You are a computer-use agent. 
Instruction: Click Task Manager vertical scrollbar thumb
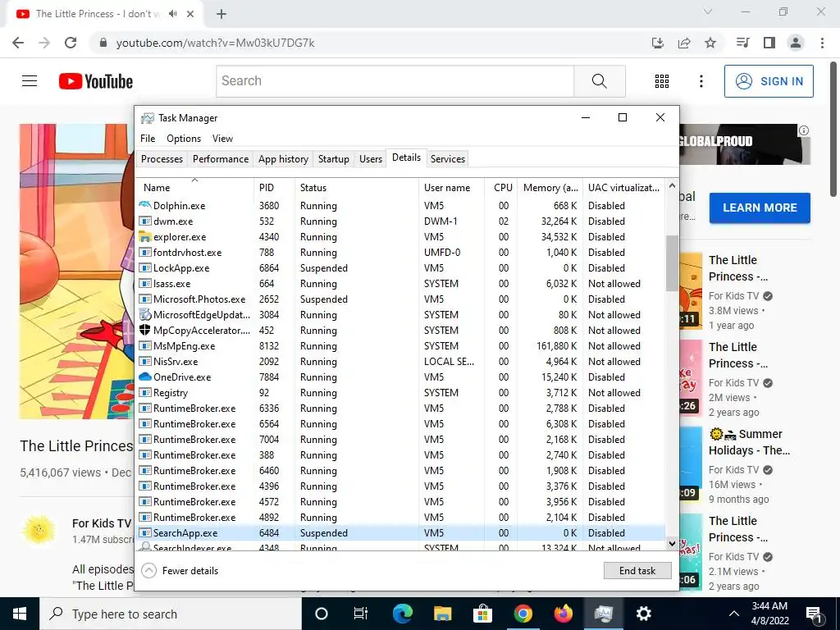(x=672, y=263)
